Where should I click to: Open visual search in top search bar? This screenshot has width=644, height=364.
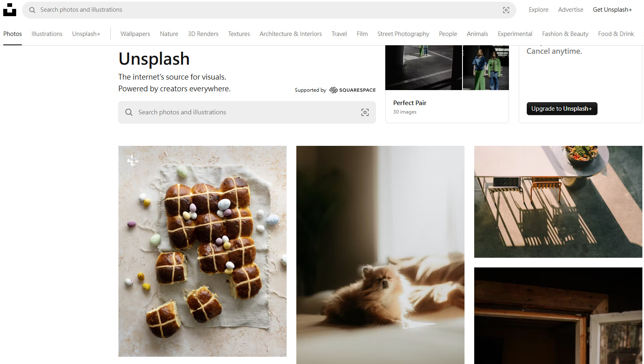click(x=506, y=10)
